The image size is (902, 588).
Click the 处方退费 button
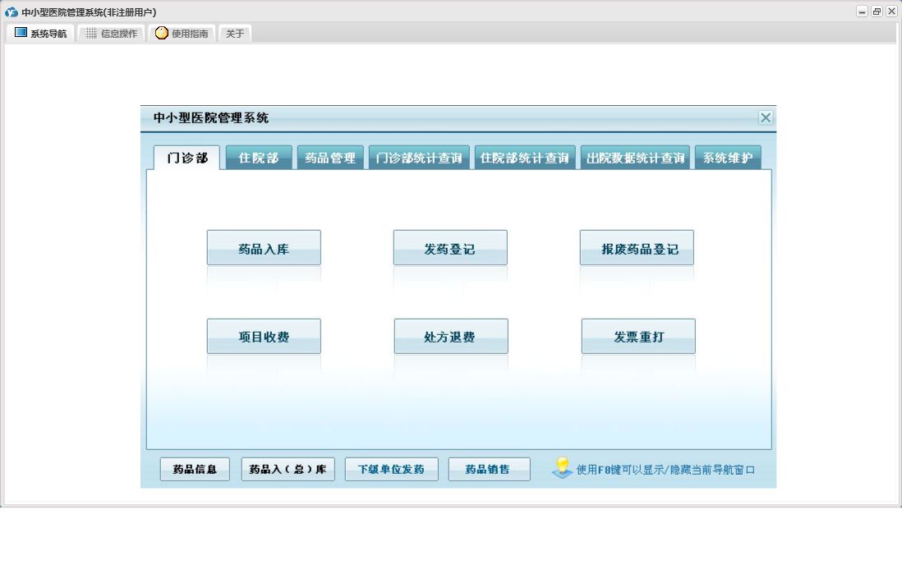[451, 337]
